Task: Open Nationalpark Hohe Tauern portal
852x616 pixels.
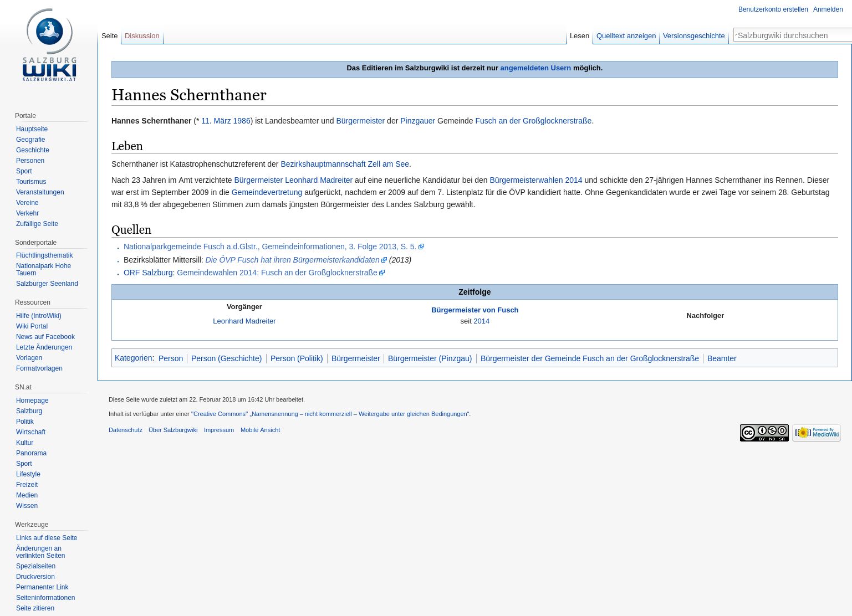Action: pyautogui.click(x=43, y=269)
